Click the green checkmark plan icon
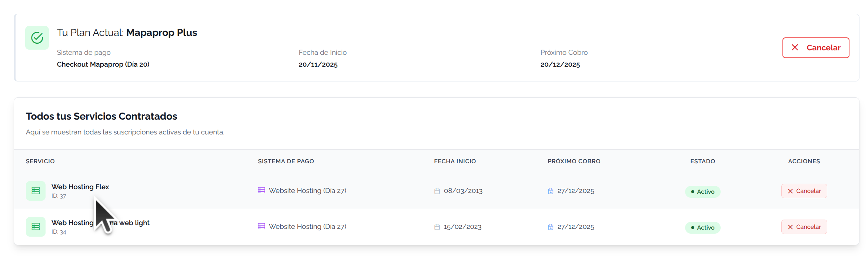 (x=37, y=38)
